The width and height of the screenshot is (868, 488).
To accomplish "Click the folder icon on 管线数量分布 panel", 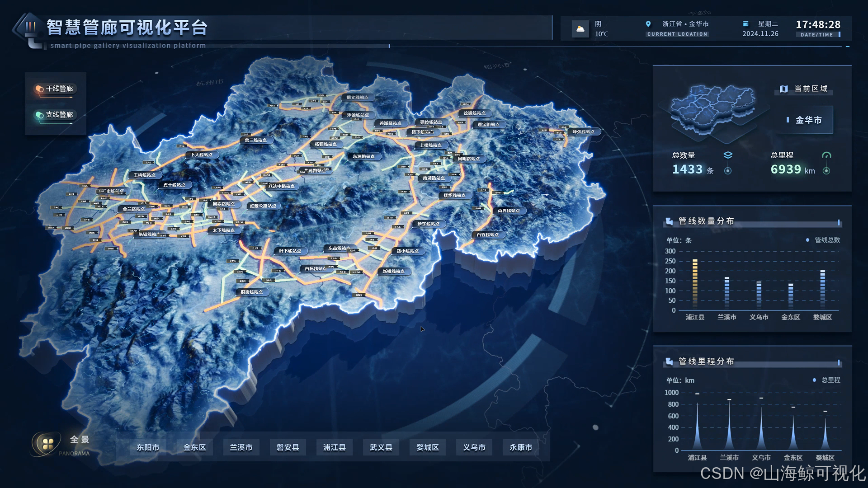I will (669, 221).
